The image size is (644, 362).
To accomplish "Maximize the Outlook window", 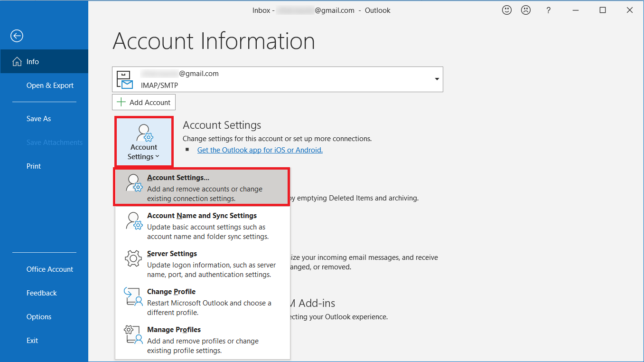I will click(603, 10).
